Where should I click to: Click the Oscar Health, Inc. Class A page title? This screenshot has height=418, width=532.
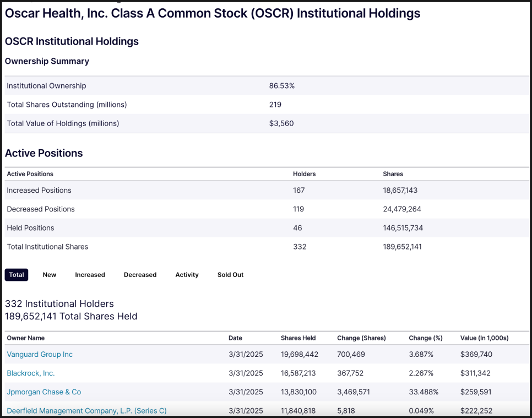[213, 13]
